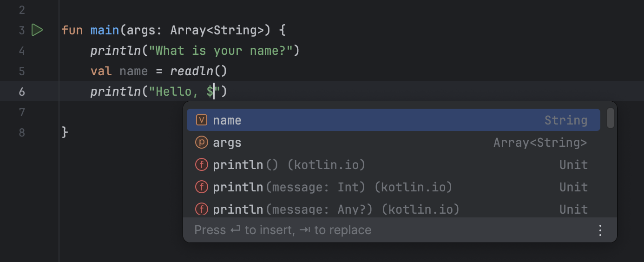Click the function icon beside println()
The height and width of the screenshot is (262, 644).
pos(201,165)
